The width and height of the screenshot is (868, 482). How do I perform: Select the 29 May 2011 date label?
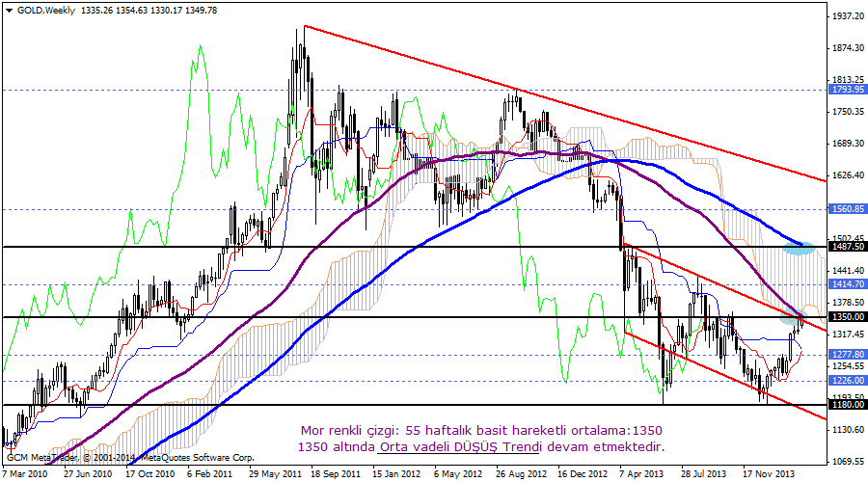[x=275, y=474]
